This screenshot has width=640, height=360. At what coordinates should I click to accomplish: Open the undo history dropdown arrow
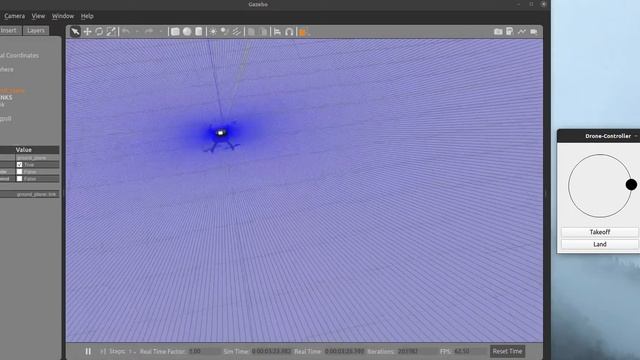(137, 31)
